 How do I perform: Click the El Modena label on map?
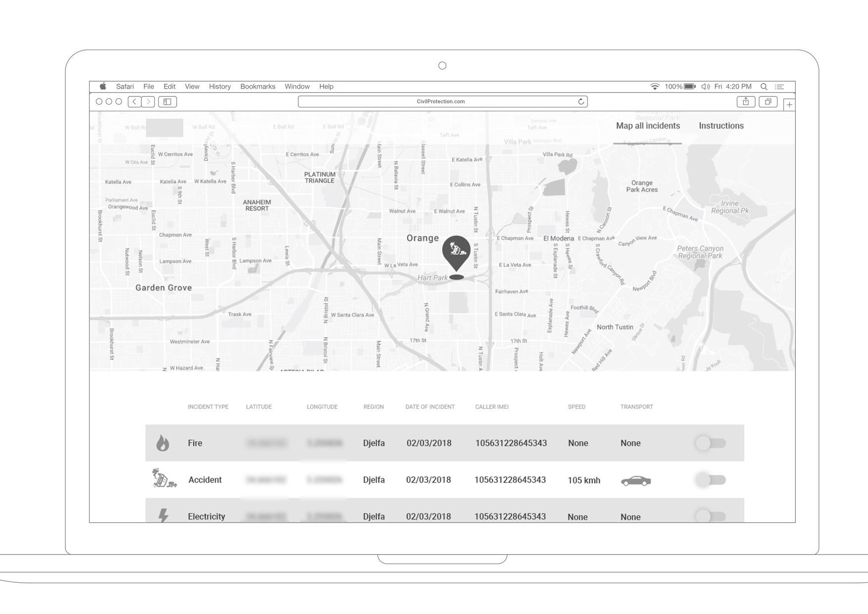tap(559, 238)
